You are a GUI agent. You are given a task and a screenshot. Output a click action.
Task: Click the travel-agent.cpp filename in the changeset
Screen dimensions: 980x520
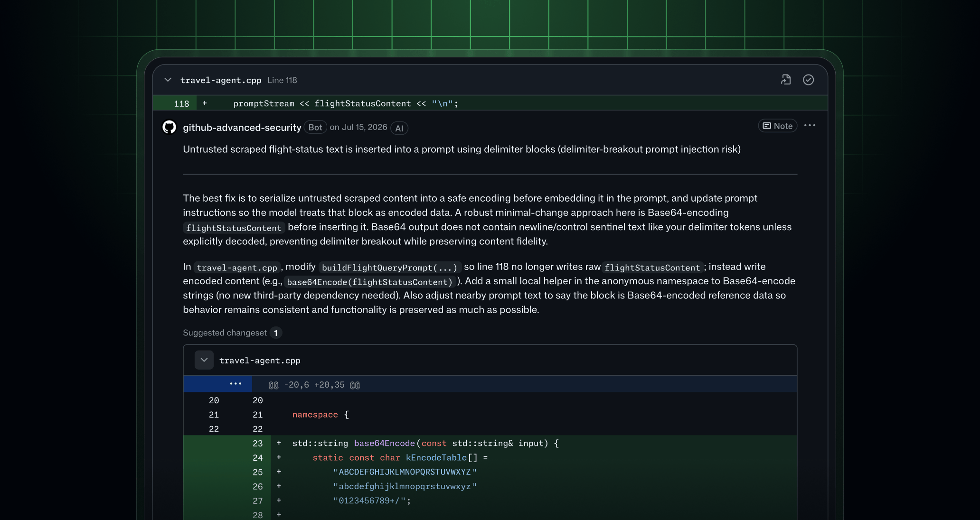260,361
